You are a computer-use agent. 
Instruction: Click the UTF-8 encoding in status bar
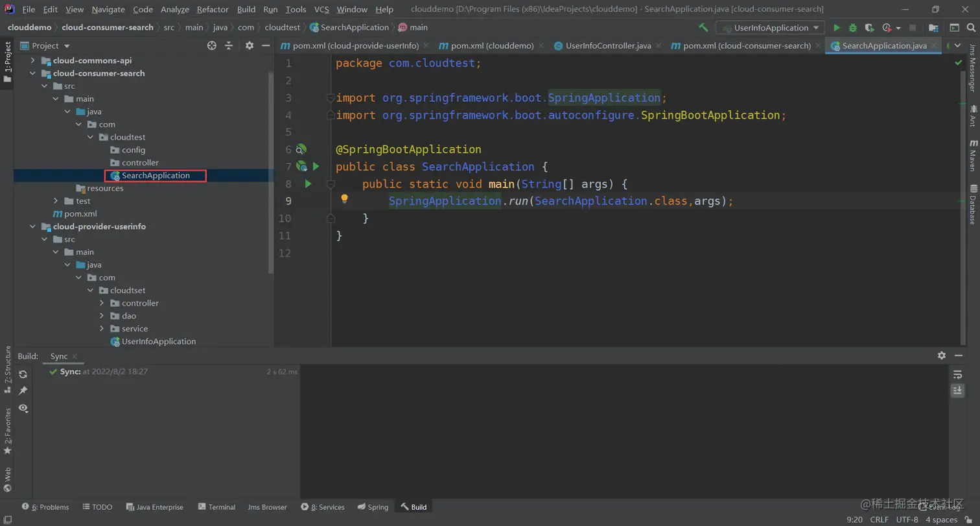(907, 520)
